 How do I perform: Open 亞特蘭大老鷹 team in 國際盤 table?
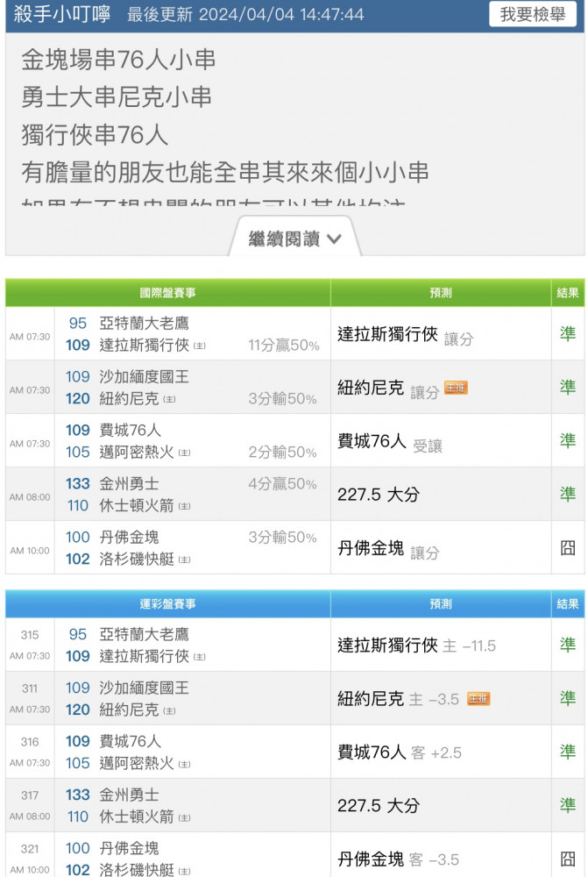145,324
